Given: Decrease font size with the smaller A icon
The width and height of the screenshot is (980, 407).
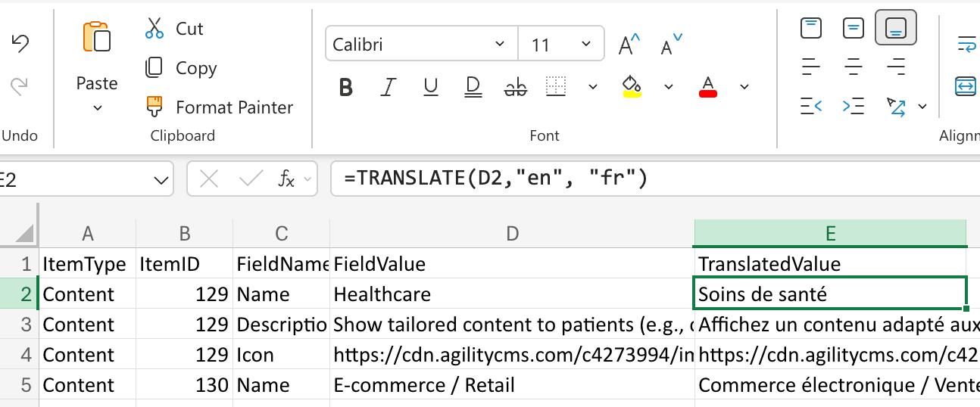Looking at the screenshot, I should pyautogui.click(x=671, y=45).
